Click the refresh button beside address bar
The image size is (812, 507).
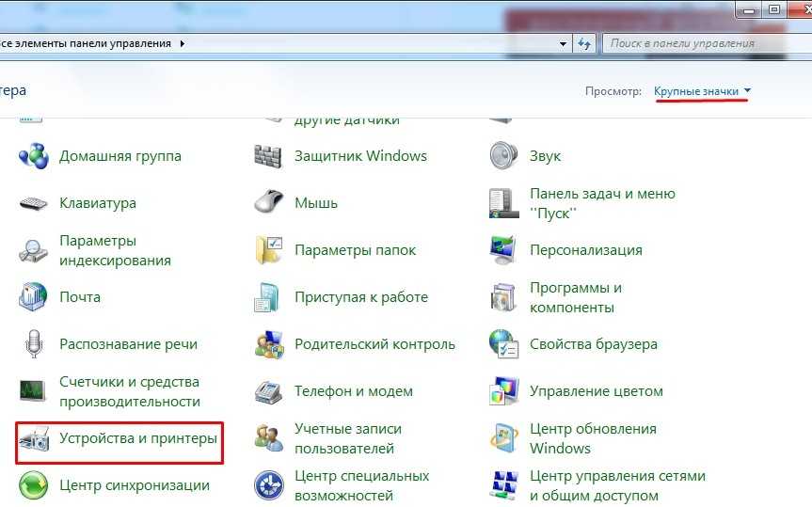(585, 43)
